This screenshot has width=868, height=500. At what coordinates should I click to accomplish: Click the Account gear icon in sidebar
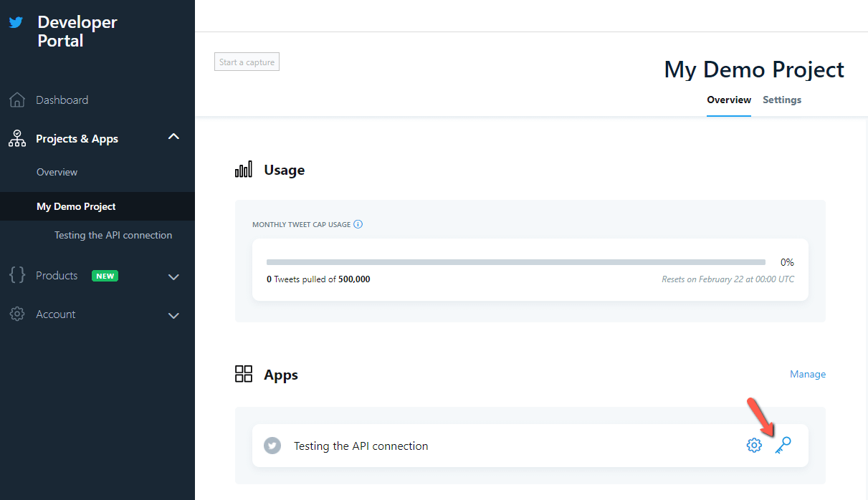pyautogui.click(x=17, y=314)
